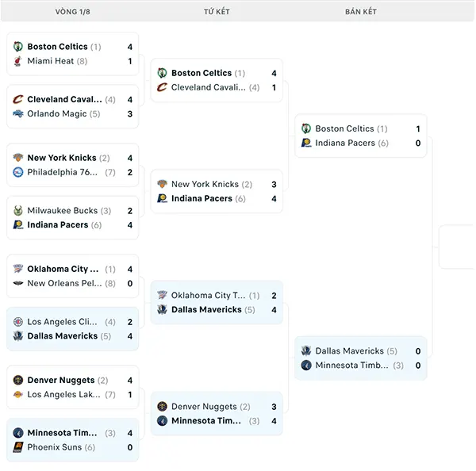Click the Phoenix Suns logo
The width and height of the screenshot is (476, 471).
coord(18,447)
